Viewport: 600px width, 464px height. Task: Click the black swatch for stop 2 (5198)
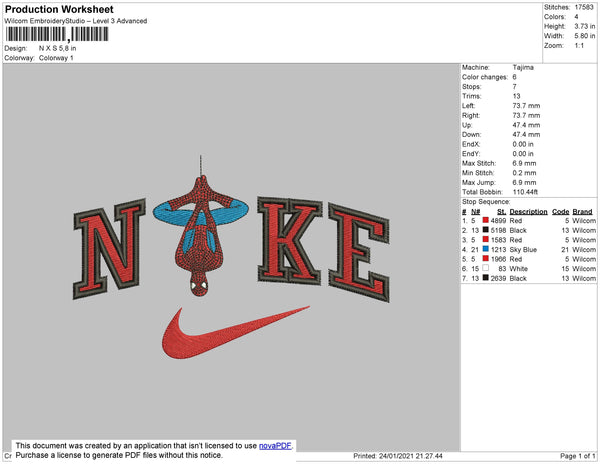(x=486, y=230)
